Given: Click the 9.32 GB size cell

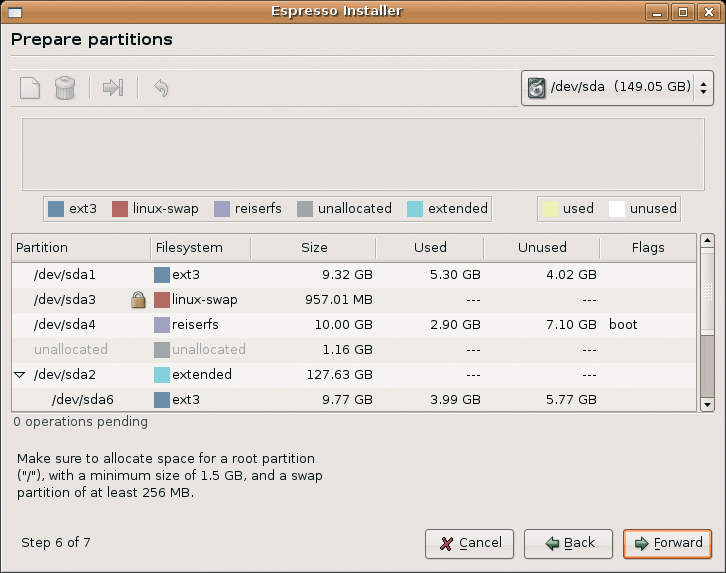Looking at the screenshot, I should click(347, 275).
